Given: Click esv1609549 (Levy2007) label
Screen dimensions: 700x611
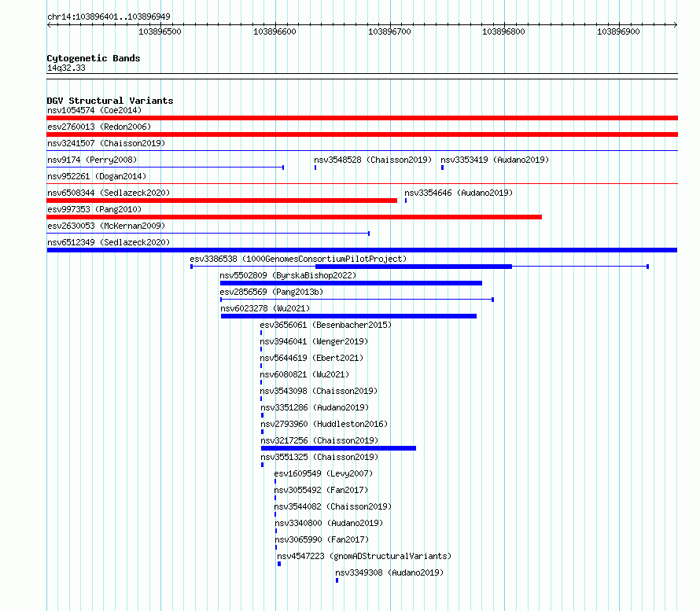Looking at the screenshot, I should pos(323,473).
